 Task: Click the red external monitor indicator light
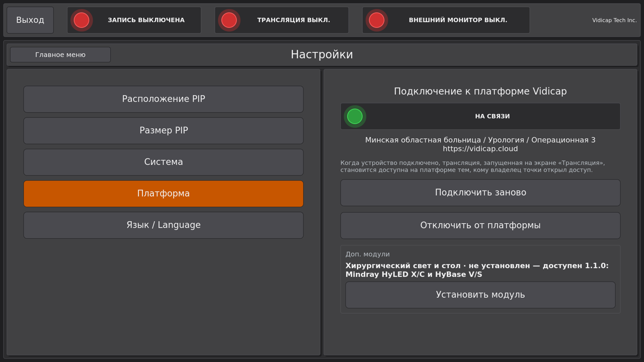[376, 20]
